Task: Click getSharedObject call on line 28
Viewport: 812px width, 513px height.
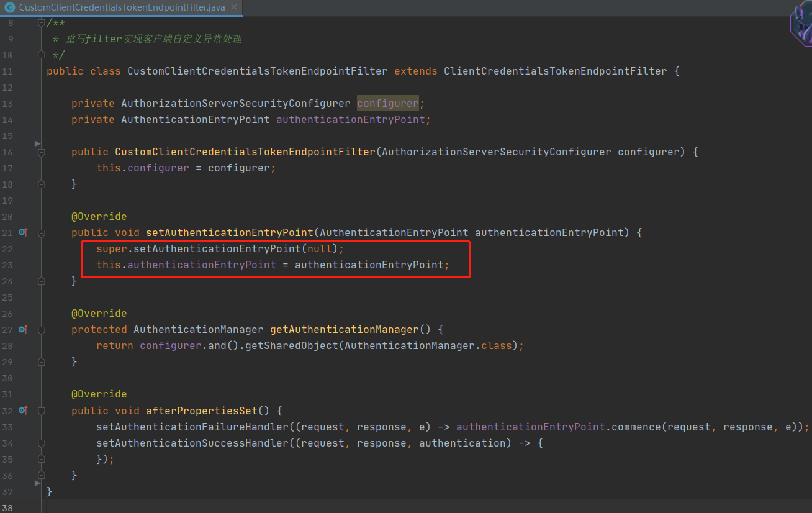Action: pos(292,345)
